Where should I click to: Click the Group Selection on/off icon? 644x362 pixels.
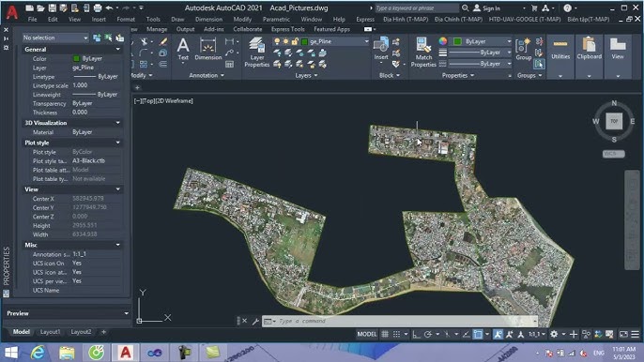[539, 64]
